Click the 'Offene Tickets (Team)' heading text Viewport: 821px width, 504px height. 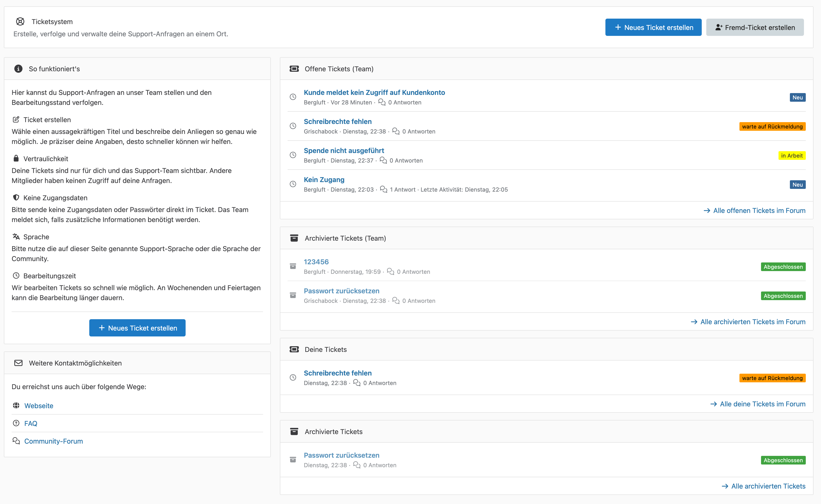pyautogui.click(x=339, y=69)
